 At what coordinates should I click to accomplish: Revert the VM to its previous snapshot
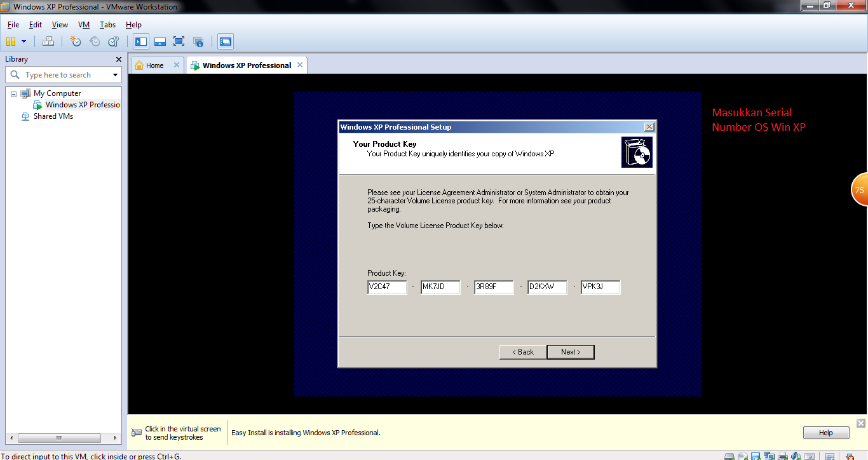pos(95,41)
